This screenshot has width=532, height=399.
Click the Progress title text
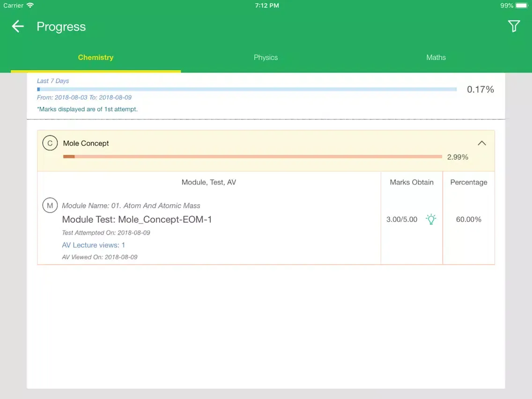[x=61, y=27]
